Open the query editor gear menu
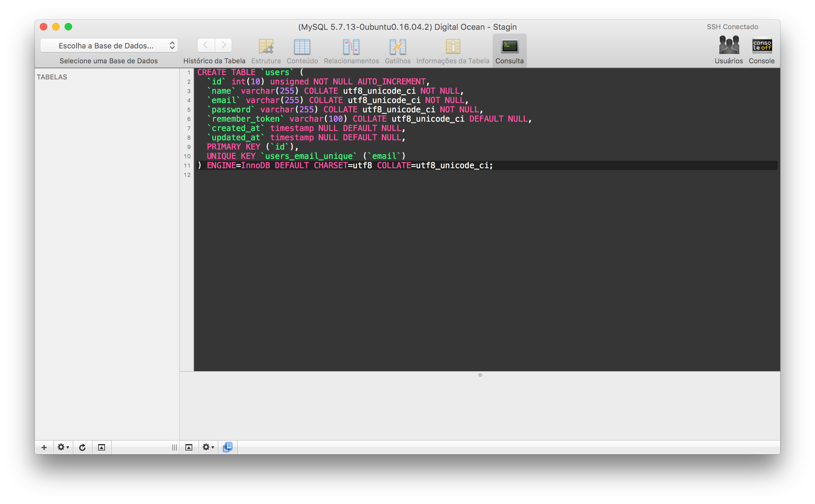 pos(208,447)
